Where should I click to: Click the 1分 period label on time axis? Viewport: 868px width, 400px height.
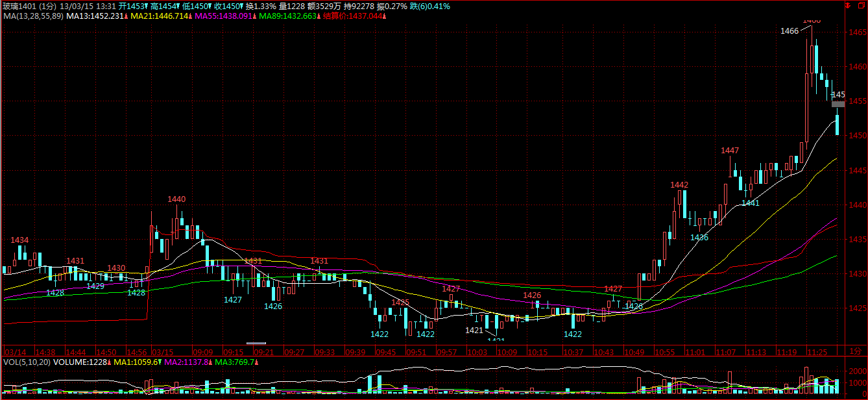[855, 351]
